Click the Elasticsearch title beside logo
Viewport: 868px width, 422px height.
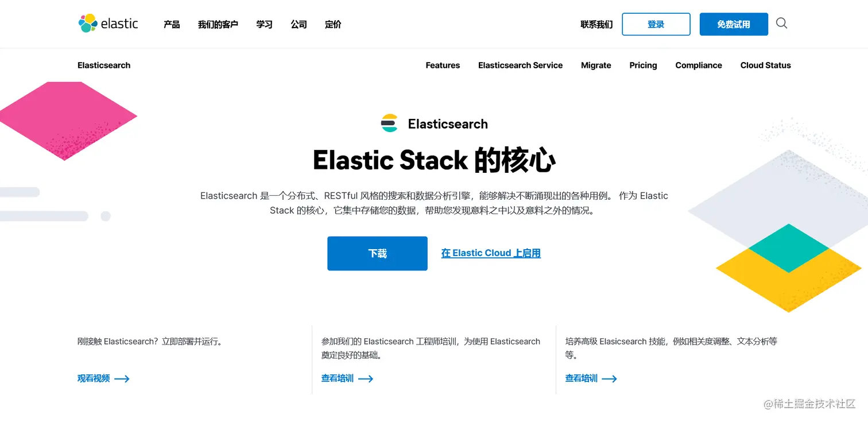coord(448,124)
